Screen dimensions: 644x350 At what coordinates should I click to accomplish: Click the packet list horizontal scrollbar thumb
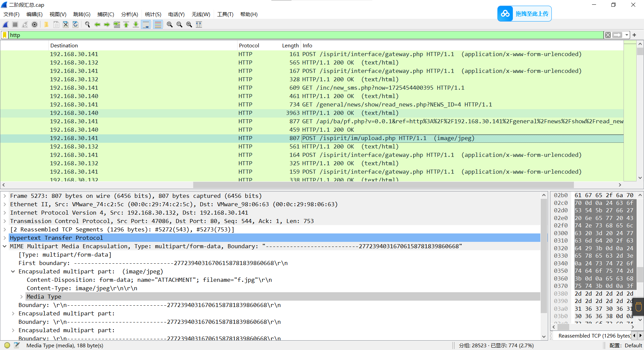pos(383,185)
